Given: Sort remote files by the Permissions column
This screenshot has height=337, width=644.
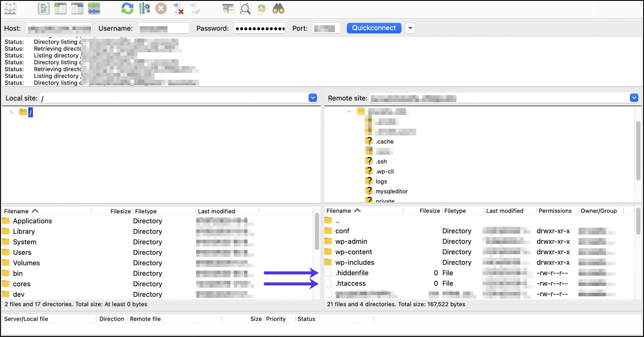Looking at the screenshot, I should pos(555,211).
